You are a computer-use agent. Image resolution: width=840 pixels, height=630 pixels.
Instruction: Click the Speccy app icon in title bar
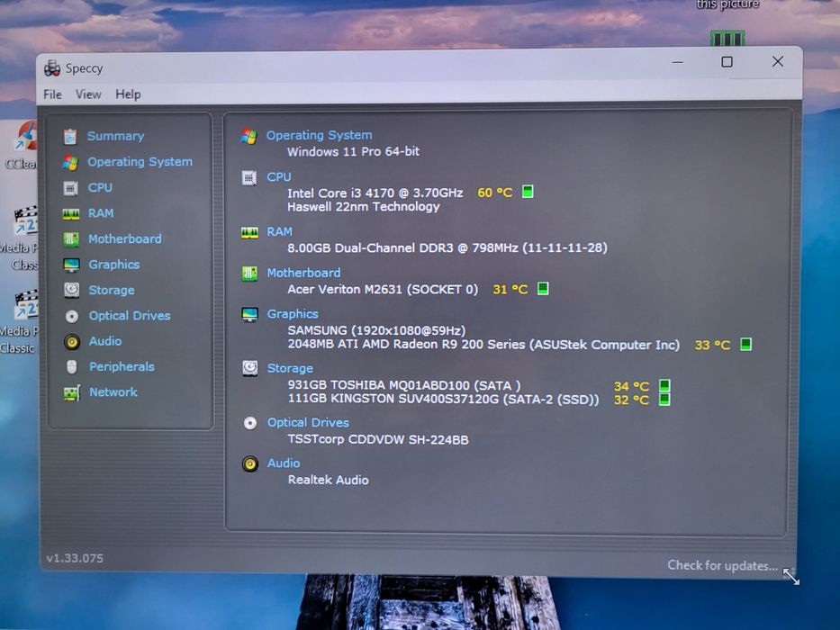pyautogui.click(x=52, y=68)
